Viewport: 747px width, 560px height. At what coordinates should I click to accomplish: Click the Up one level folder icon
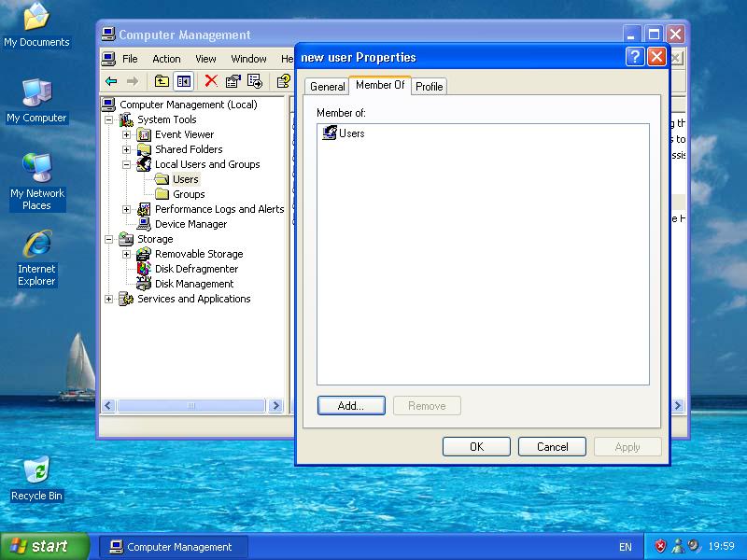(x=162, y=81)
